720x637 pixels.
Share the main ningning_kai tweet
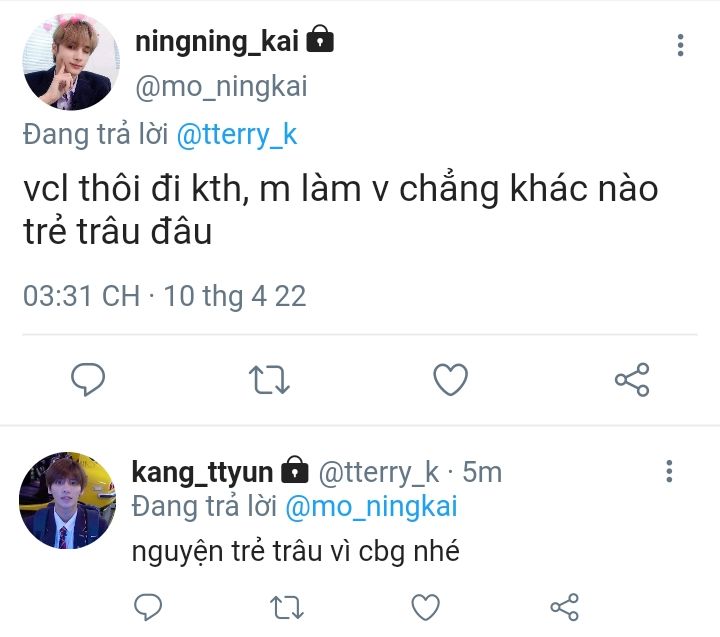pyautogui.click(x=632, y=379)
